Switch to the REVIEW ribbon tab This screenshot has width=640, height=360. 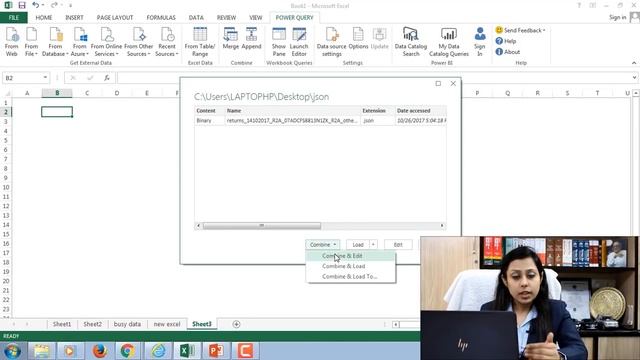click(x=226, y=18)
